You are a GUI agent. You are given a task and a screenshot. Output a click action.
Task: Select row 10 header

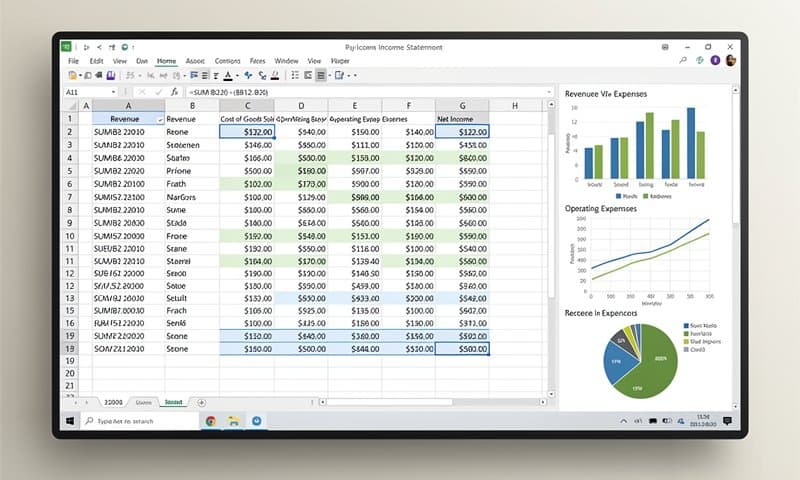click(x=70, y=236)
